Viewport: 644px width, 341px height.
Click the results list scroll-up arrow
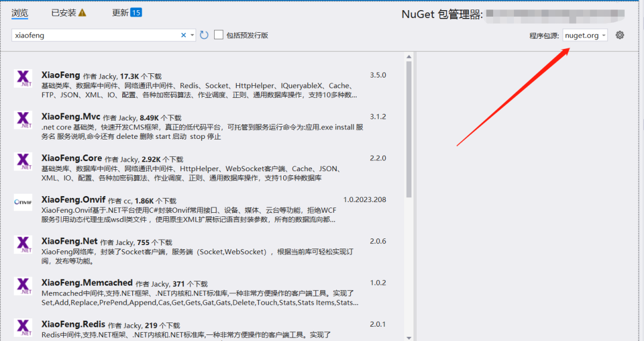coord(408,57)
